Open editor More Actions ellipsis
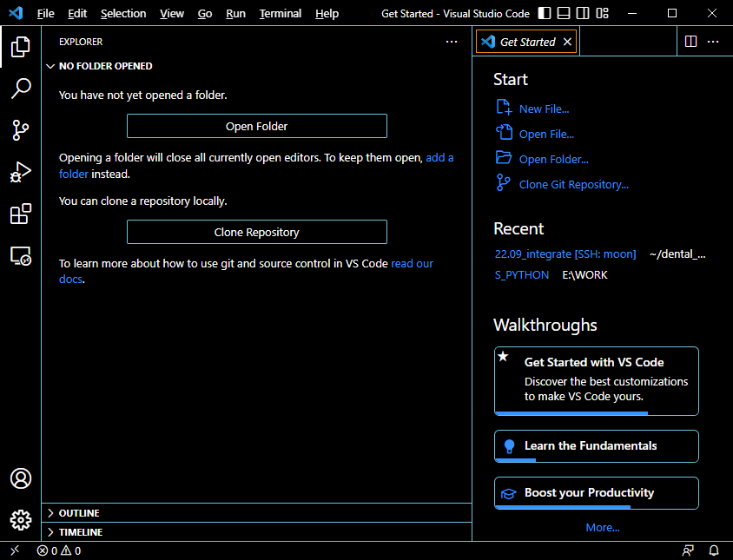The image size is (733, 560). coord(713,42)
